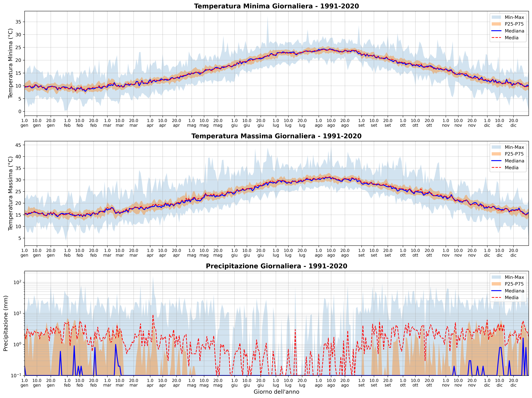Image resolution: width=532 pixels, height=398 pixels.
Task: Click "Mediana" text in Temperatura Minima legend
Action: tap(514, 31)
